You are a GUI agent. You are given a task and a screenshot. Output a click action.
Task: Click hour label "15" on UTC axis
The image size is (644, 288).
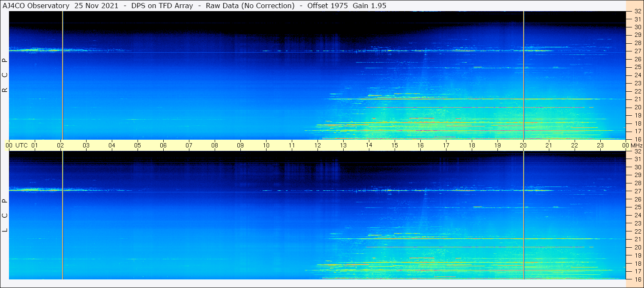pyautogui.click(x=395, y=145)
